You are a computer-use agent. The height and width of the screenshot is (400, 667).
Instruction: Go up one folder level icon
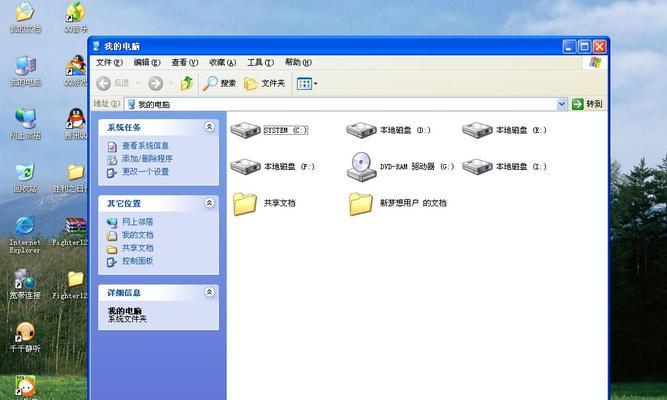point(187,83)
